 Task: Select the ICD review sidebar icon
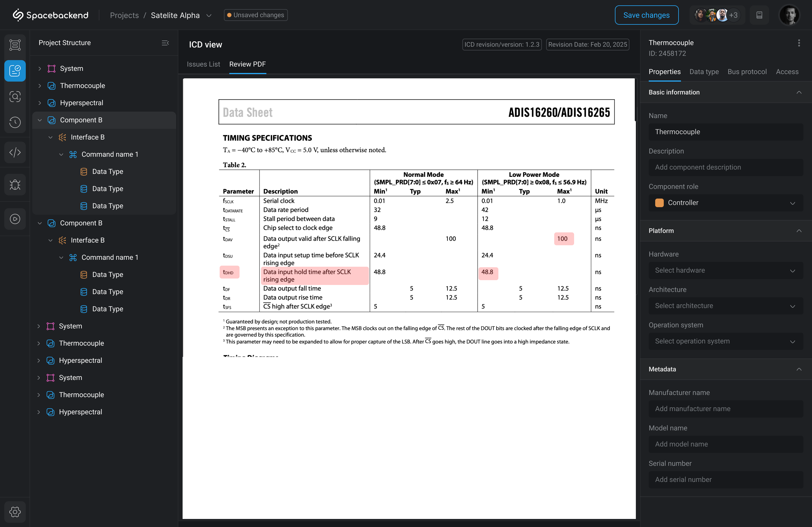tap(15, 71)
